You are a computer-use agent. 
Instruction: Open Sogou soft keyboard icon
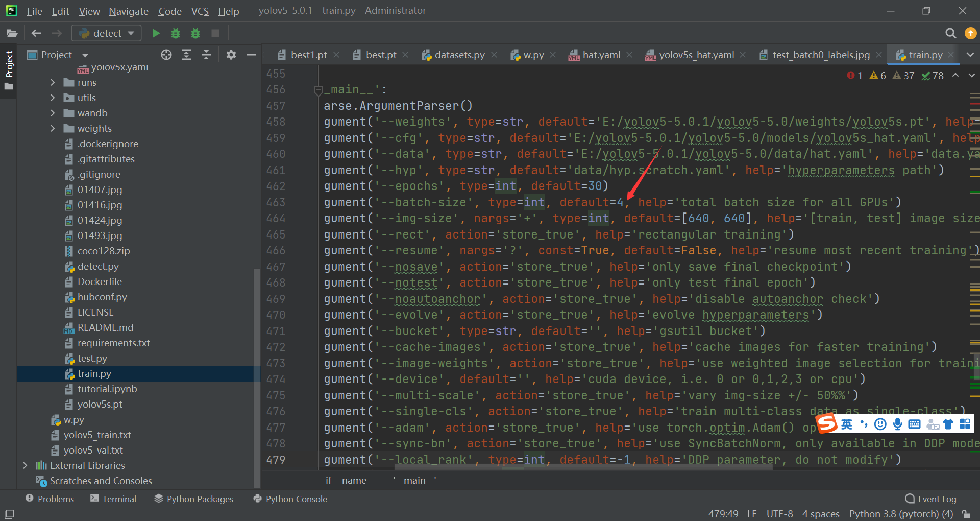(914, 424)
